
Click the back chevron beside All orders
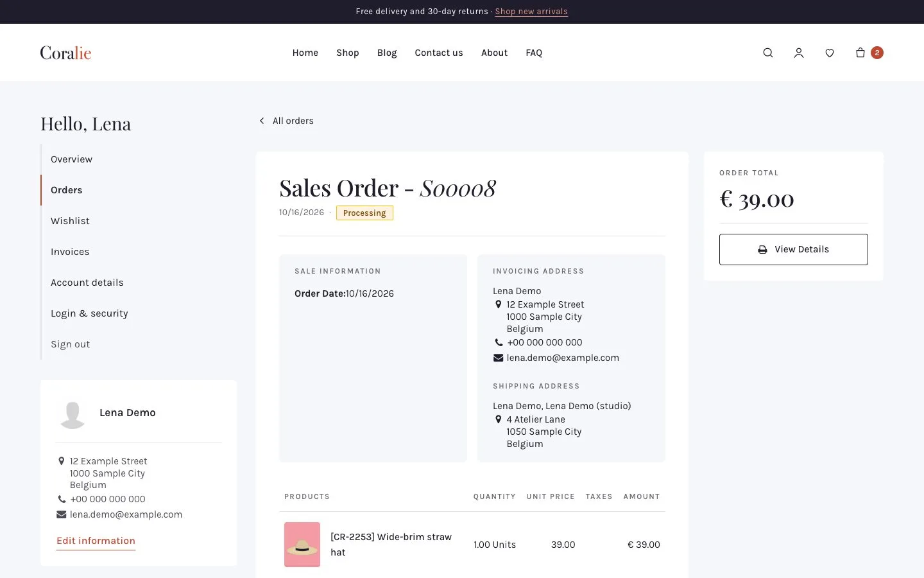coord(262,121)
